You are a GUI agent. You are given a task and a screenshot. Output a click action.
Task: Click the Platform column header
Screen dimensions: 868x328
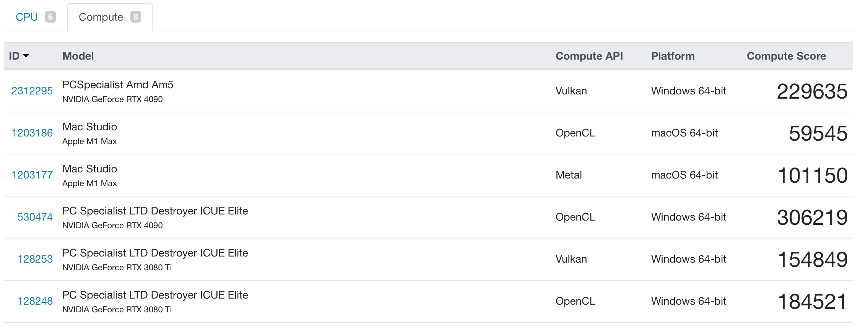[x=673, y=56]
